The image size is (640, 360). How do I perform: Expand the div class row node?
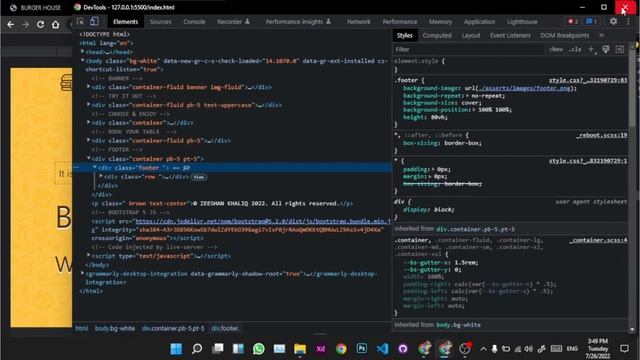(x=101, y=176)
